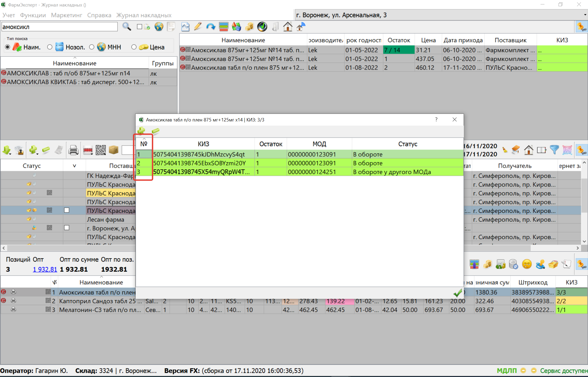Click the cardboard box icon

coord(114,150)
